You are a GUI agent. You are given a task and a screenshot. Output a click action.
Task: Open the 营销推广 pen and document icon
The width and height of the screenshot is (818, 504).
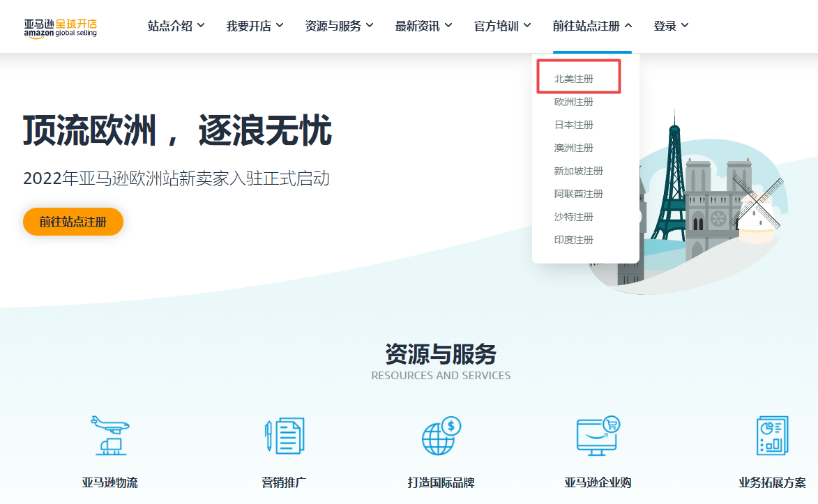point(285,436)
